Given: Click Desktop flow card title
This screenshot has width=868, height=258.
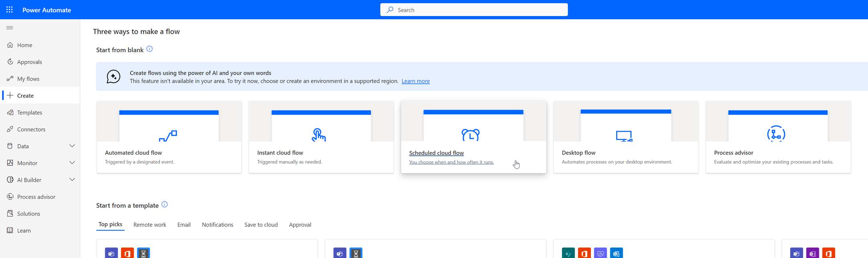Looking at the screenshot, I should [579, 152].
